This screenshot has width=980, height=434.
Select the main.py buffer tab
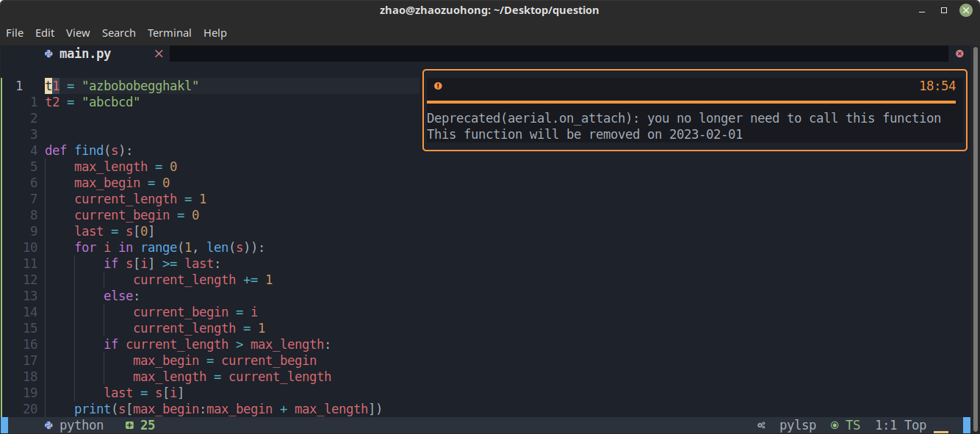point(85,54)
